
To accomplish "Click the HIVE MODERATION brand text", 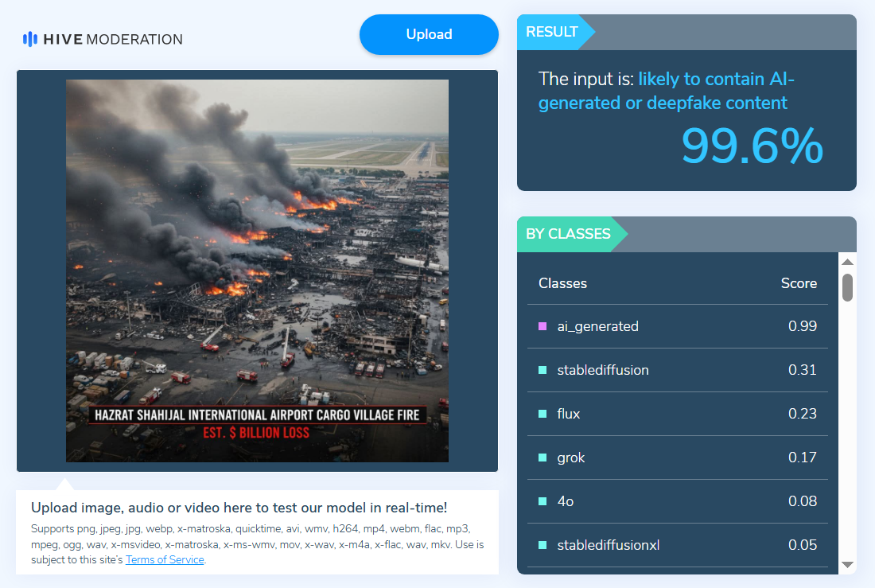I will (113, 39).
